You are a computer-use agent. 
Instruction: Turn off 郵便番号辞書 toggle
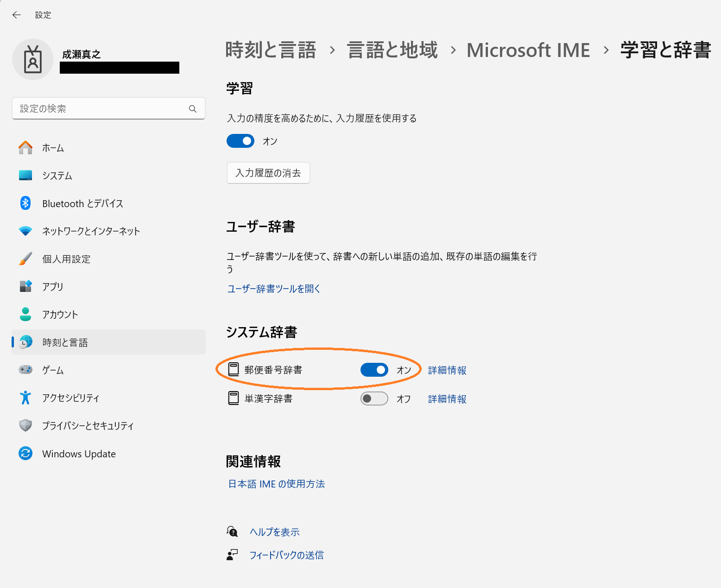coord(374,370)
